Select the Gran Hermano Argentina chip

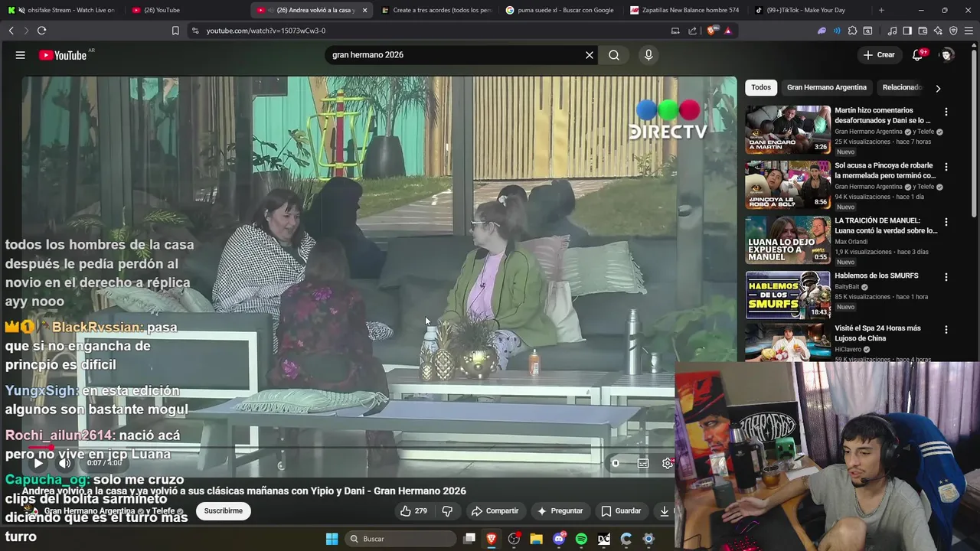[827, 87]
